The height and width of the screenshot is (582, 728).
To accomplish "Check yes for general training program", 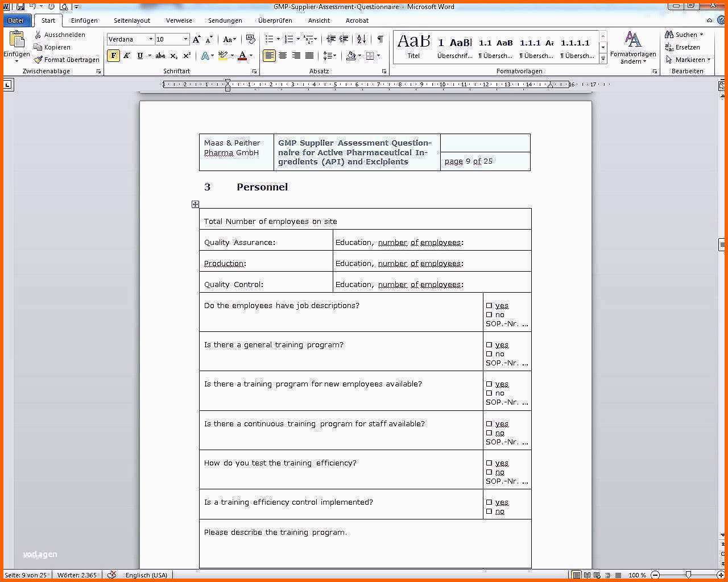I will pos(489,345).
